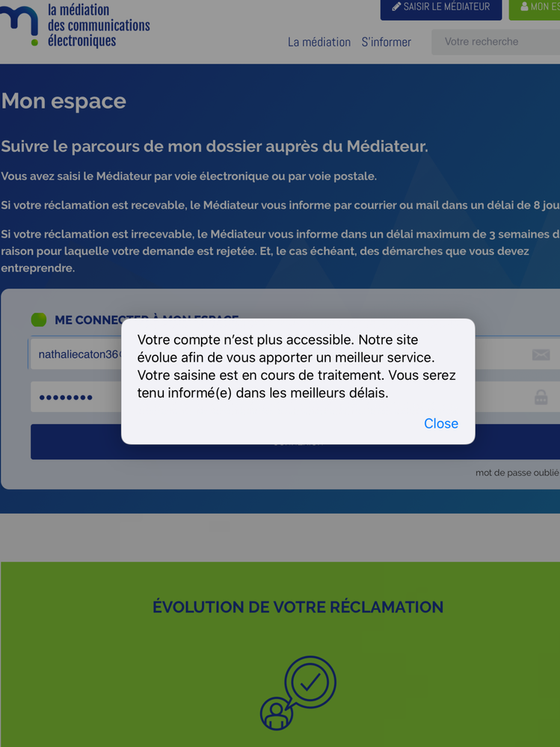
Task: Click the envelope icon in the email field
Action: (x=541, y=354)
